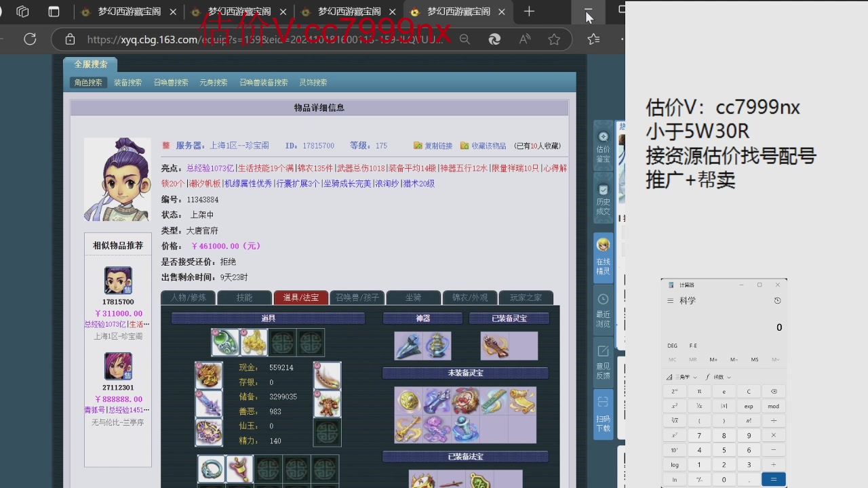
Task: Click the calculator divide key
Action: click(x=774, y=420)
